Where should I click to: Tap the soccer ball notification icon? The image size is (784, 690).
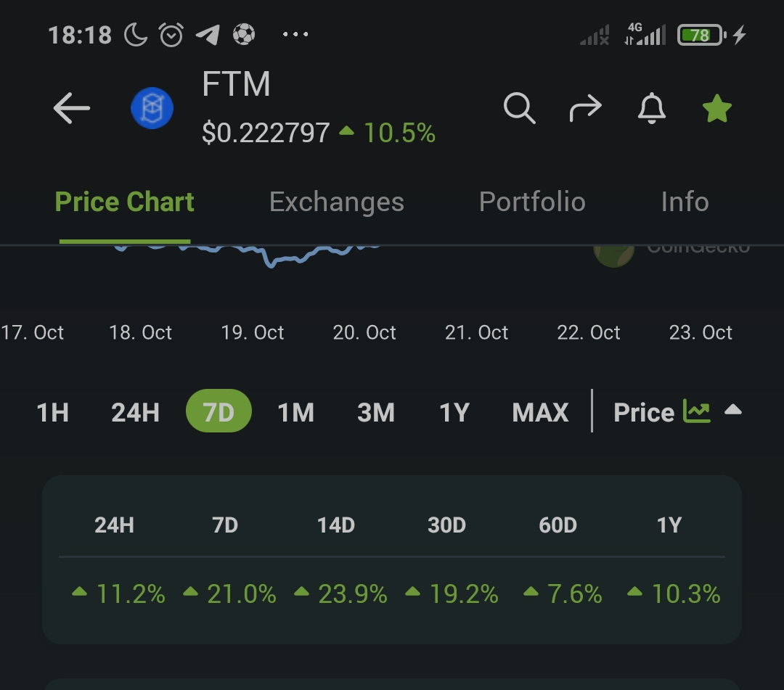coord(243,35)
